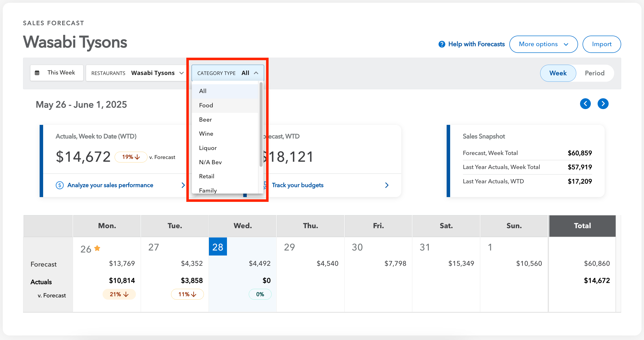Click day number 31 in Saturday column
The height and width of the screenshot is (340, 644).
point(425,247)
